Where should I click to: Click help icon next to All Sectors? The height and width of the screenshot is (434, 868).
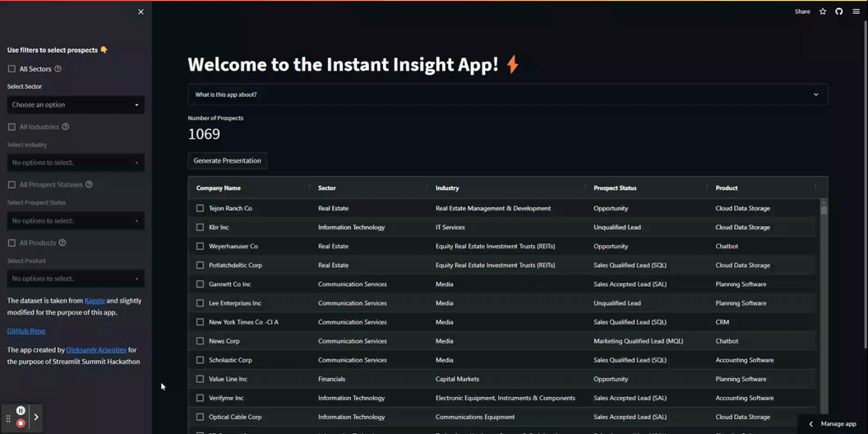(x=58, y=69)
